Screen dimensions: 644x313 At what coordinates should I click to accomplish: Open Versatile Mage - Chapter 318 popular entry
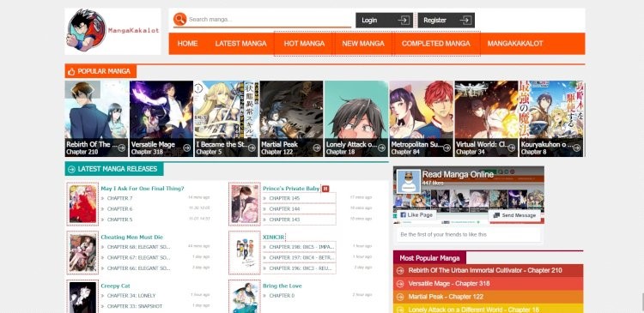(449, 284)
